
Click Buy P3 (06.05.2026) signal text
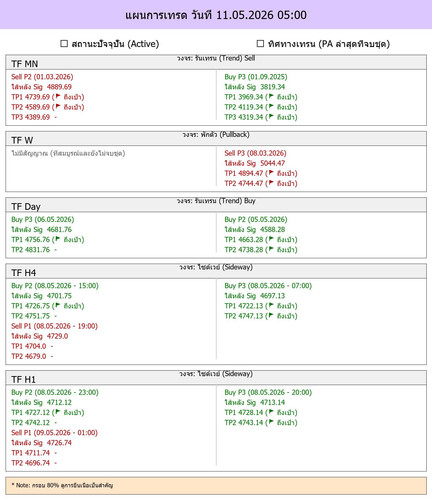tap(43, 219)
